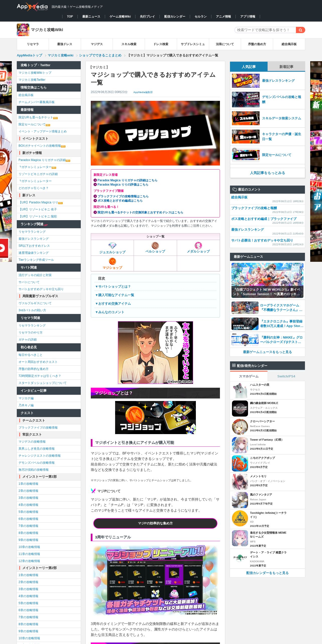Screen dimensions: 322x644
Task: Open アニメ情報 in top navigation
Action: pyautogui.click(x=223, y=17)
